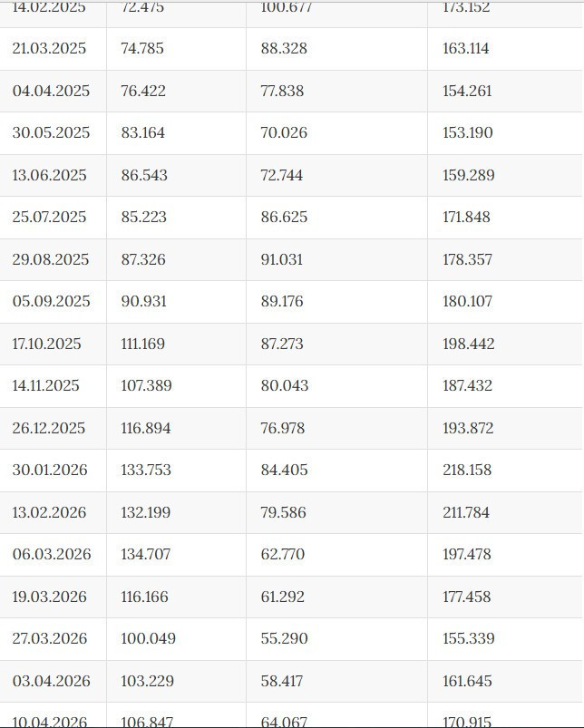Click the date 03.04.2026
The width and height of the screenshot is (584, 728).
click(x=51, y=681)
